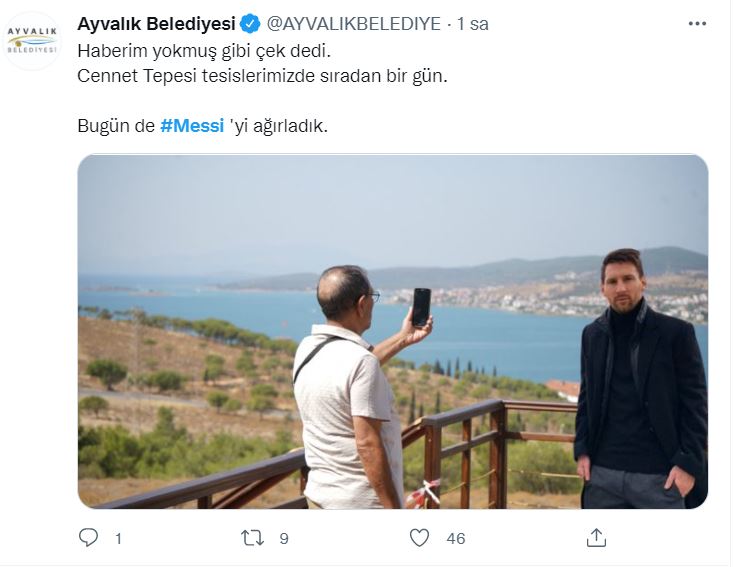This screenshot has width=735, height=567.
Task: Click the reply count number 1
Action: pyautogui.click(x=119, y=539)
